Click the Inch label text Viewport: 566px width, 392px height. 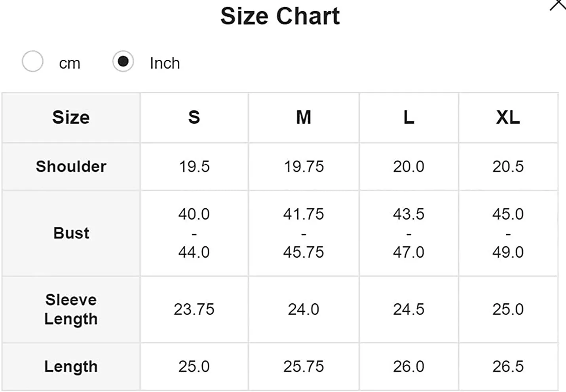pos(165,63)
